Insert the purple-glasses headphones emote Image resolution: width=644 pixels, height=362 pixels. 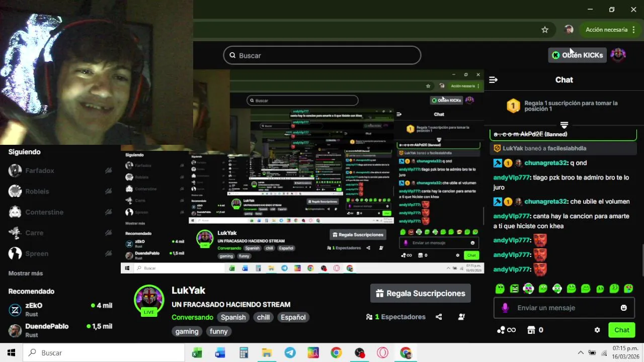tap(528, 289)
